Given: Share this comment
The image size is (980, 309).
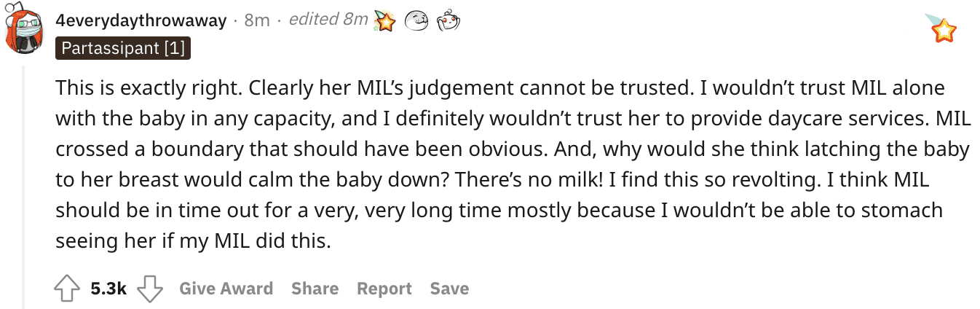Looking at the screenshot, I should [315, 289].
